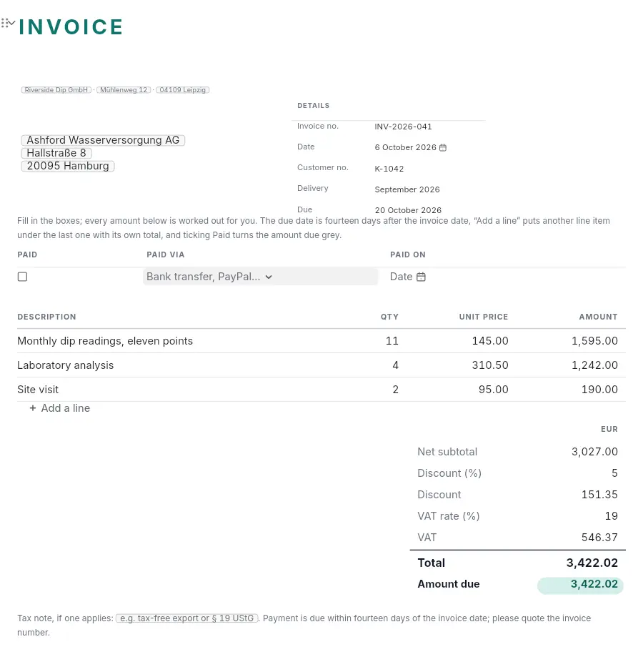Click the DESCRIPTION column header
Viewport: 643px width, 672px height.
click(46, 317)
